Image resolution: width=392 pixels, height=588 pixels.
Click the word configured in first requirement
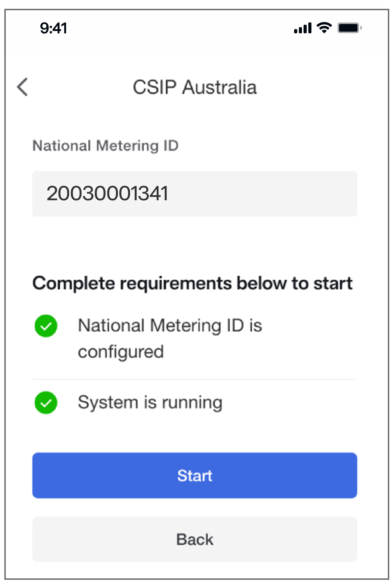pyautogui.click(x=121, y=352)
